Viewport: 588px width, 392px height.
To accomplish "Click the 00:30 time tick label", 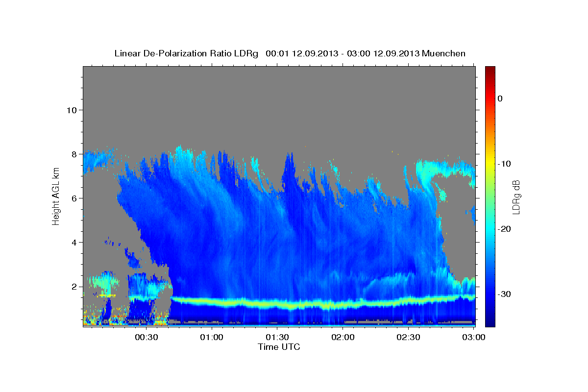I will 146,338.
